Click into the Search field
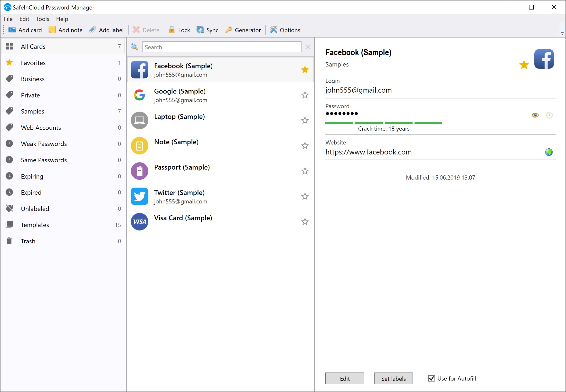 pos(222,47)
